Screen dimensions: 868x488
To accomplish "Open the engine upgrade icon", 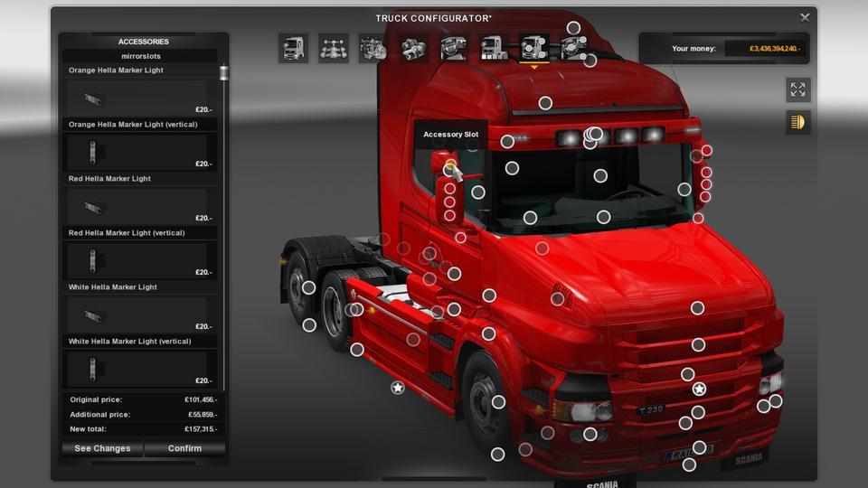I will pos(373,48).
